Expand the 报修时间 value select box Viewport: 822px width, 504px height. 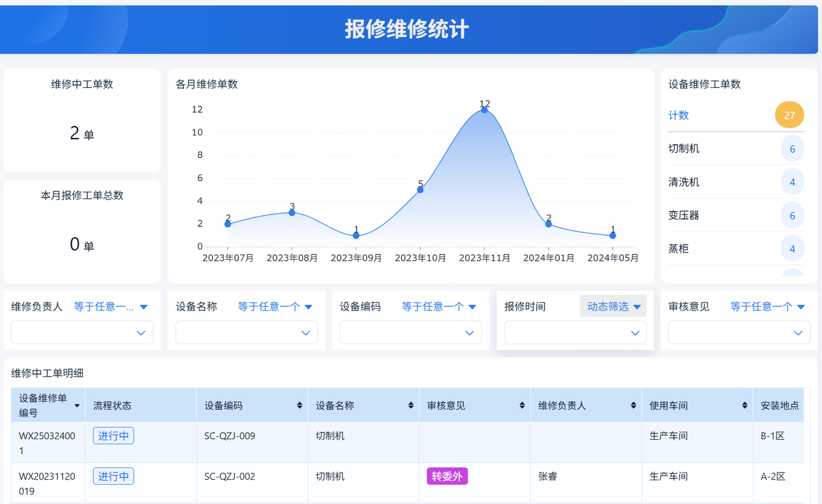(x=575, y=333)
